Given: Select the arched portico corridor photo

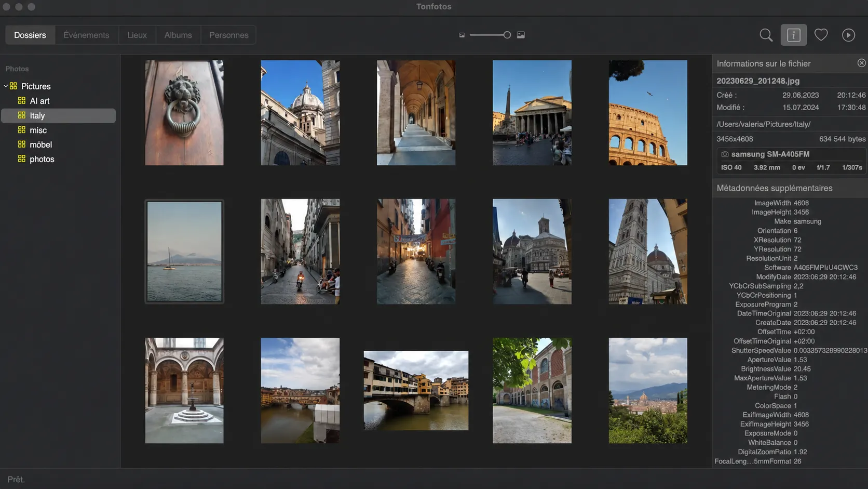Looking at the screenshot, I should click(x=416, y=113).
